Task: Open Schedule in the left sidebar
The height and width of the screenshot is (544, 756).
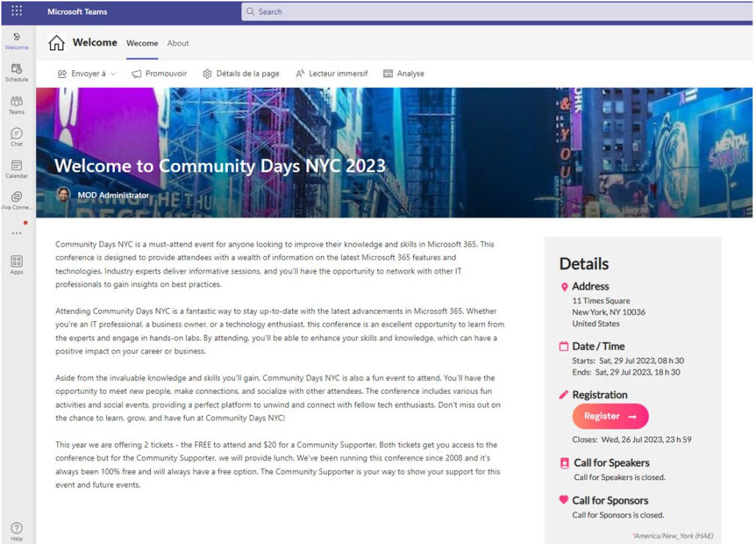Action: coord(16,73)
